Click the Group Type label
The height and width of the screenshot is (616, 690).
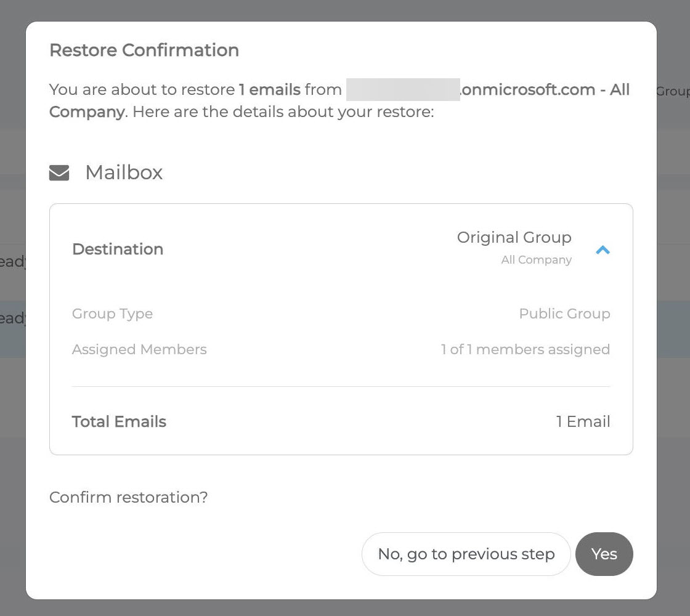click(112, 314)
